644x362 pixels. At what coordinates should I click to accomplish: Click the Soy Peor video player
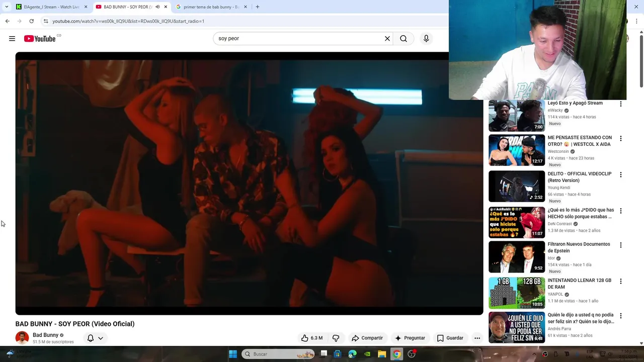tap(249, 184)
